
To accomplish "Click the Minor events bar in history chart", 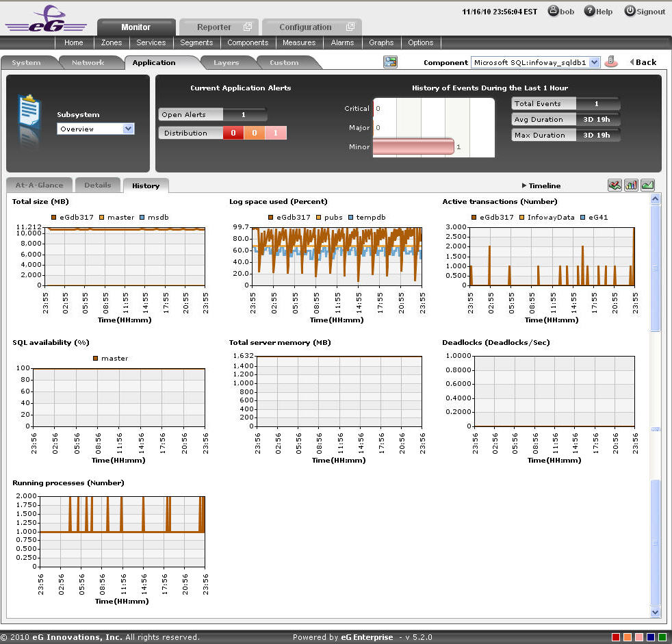I will [413, 146].
